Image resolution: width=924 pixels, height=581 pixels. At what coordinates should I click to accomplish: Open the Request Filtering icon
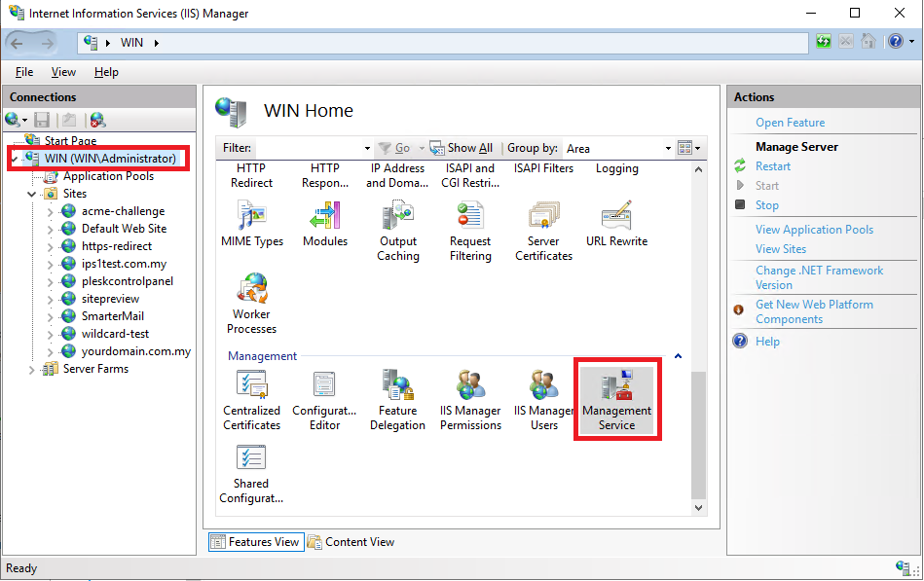(x=470, y=231)
